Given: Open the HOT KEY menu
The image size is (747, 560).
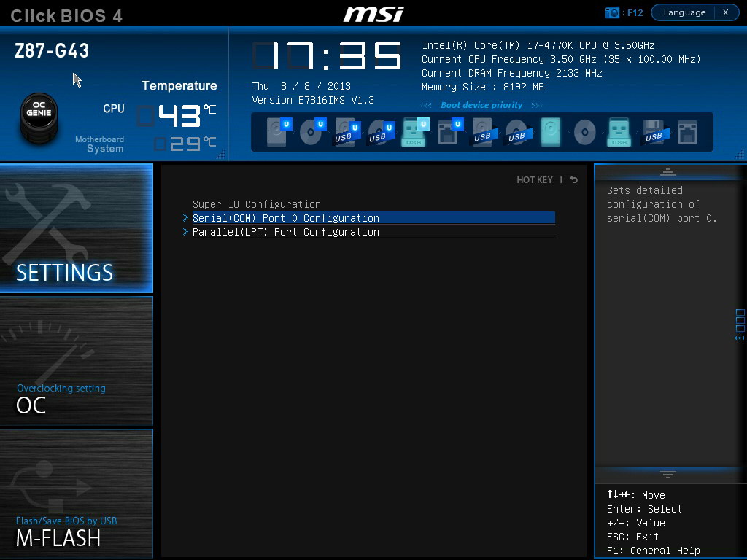Looking at the screenshot, I should pyautogui.click(x=535, y=179).
